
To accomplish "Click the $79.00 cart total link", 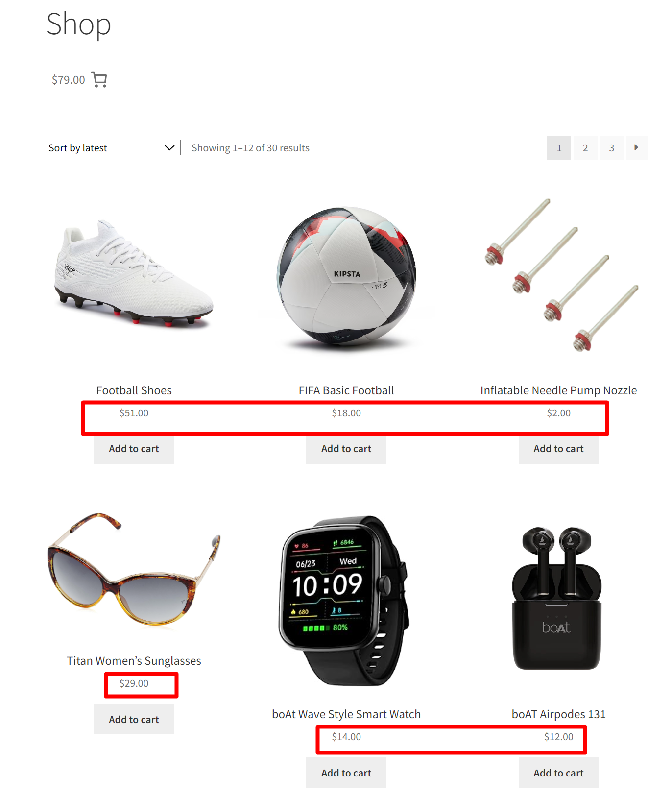I will pyautogui.click(x=69, y=80).
